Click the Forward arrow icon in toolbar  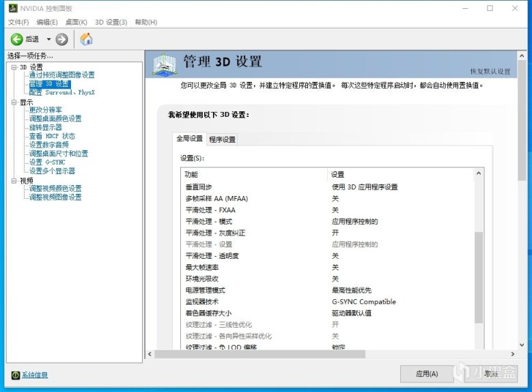tap(61, 40)
